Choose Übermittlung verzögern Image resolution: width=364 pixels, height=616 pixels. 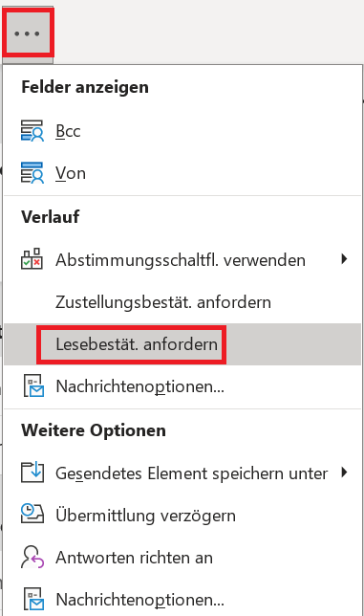pos(182,515)
